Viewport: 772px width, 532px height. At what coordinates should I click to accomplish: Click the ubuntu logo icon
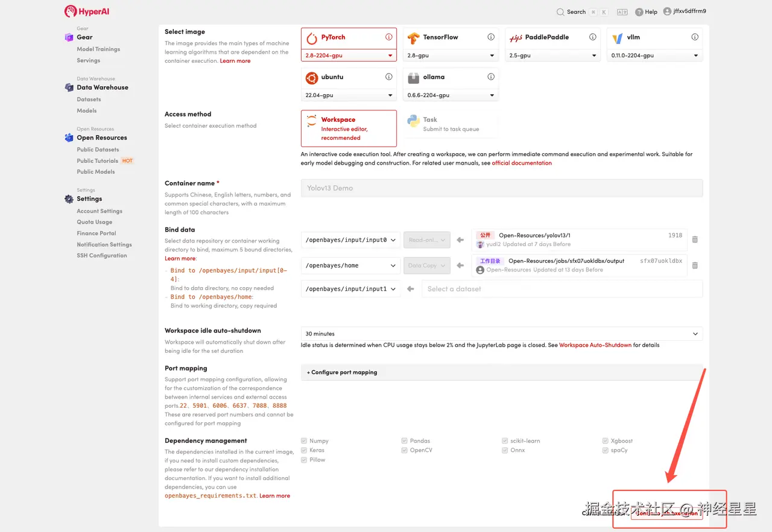[x=311, y=78]
